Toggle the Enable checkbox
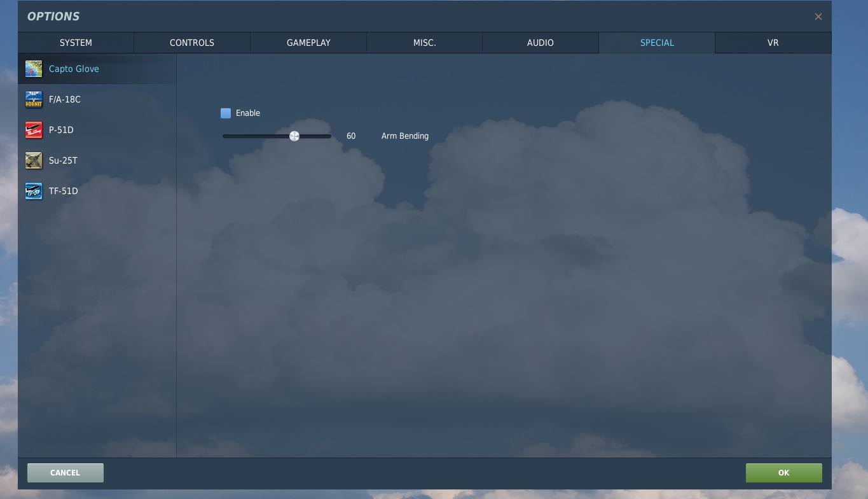 (x=226, y=113)
